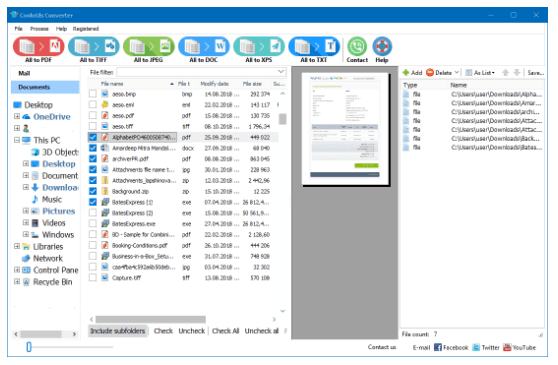Click the document preview thumbnail

tap(345, 129)
